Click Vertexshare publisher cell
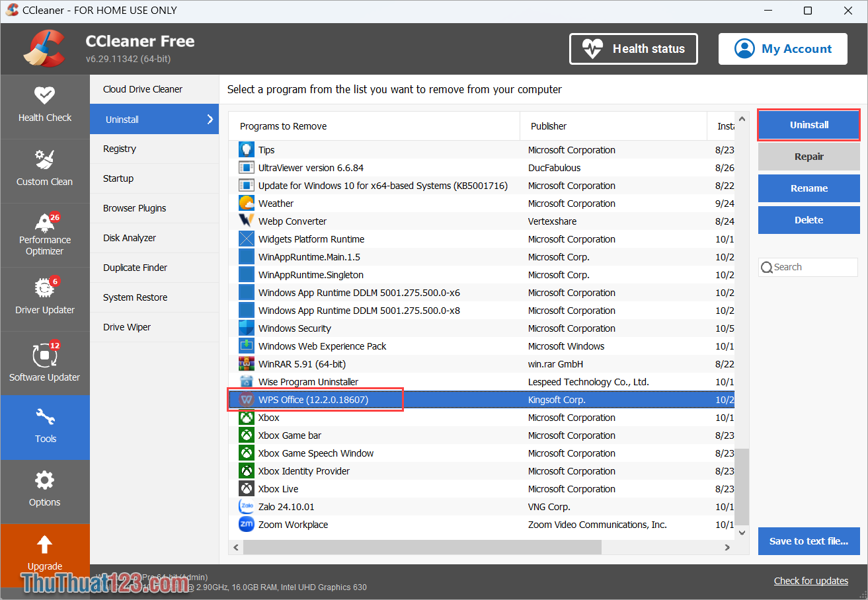Image resolution: width=868 pixels, height=600 pixels. click(552, 221)
